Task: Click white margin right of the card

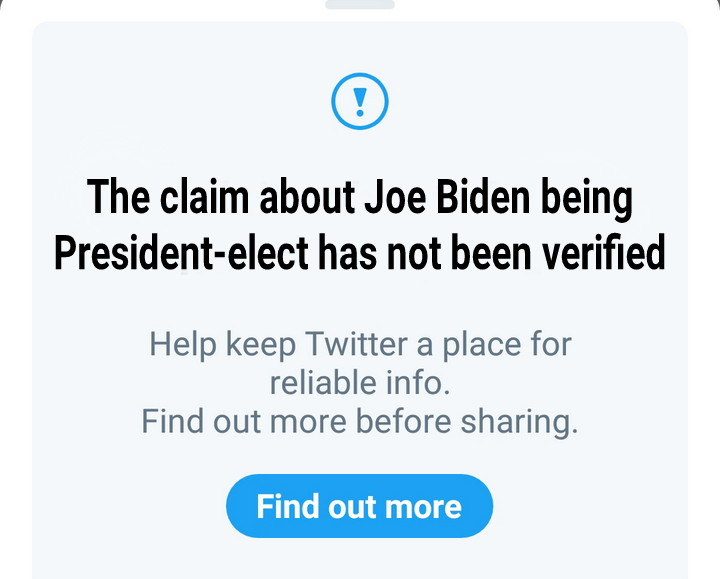Action: tap(704, 300)
